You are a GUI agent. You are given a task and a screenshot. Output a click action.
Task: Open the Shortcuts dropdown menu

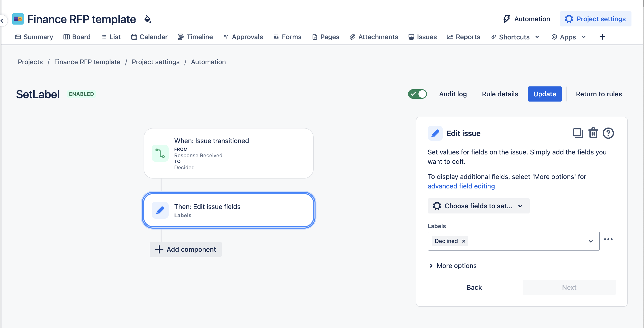pos(516,37)
